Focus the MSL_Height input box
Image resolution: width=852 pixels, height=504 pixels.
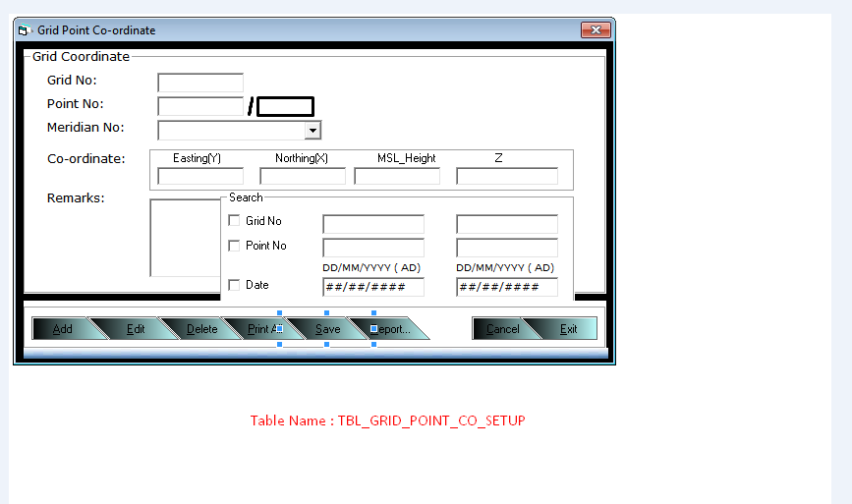[x=397, y=177]
